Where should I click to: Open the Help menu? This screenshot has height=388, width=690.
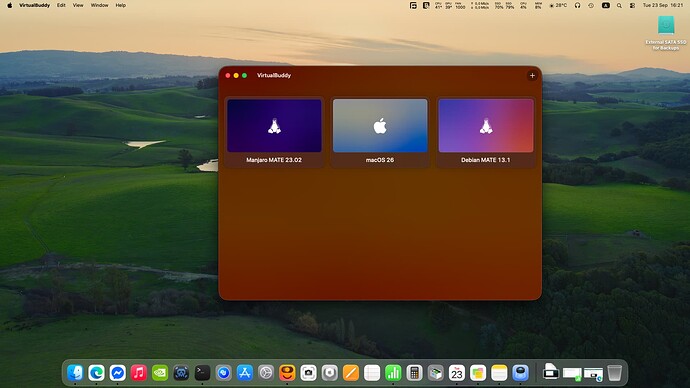(121, 5)
